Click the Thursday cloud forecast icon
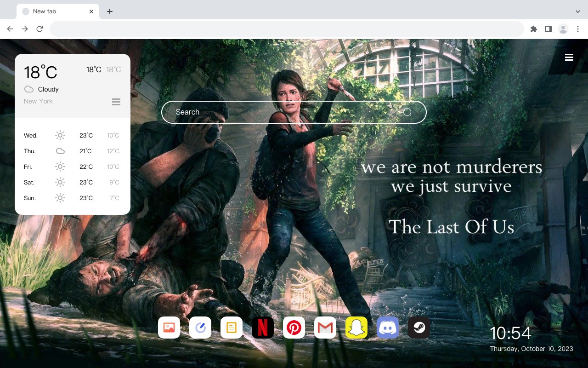 [60, 151]
